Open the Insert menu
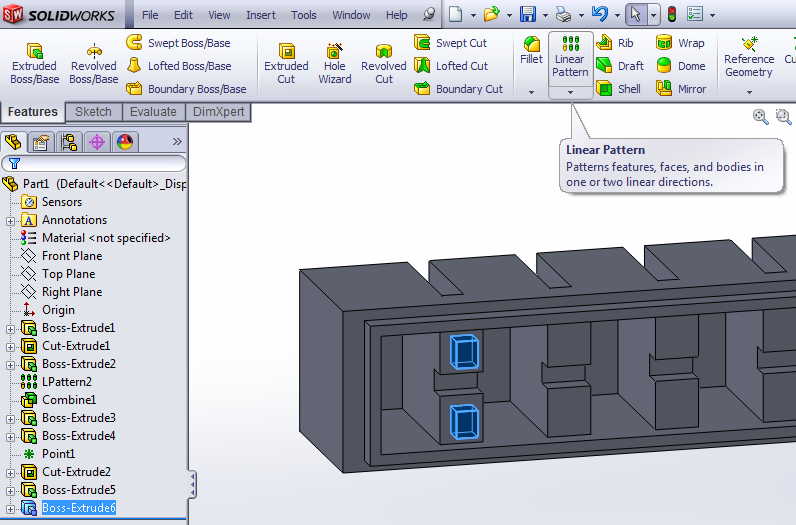Image resolution: width=796 pixels, height=525 pixels. (x=261, y=15)
